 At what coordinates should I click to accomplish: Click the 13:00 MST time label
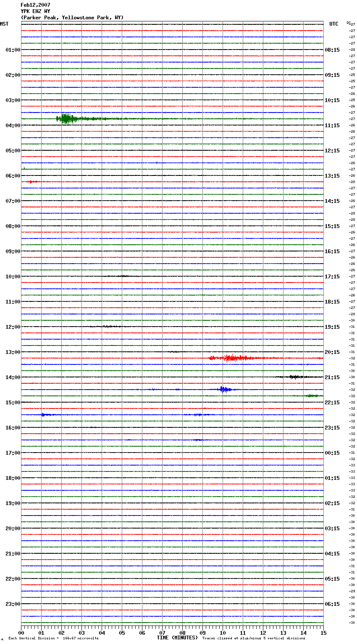click(13, 352)
